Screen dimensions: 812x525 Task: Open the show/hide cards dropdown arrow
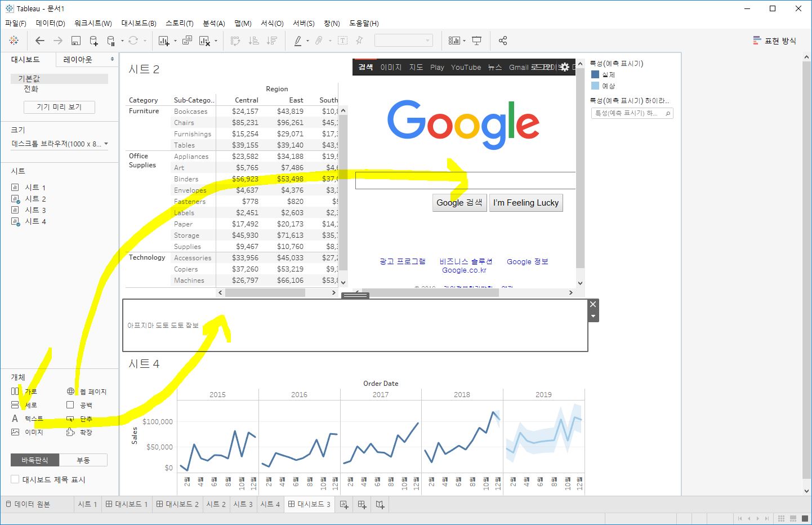(464, 41)
